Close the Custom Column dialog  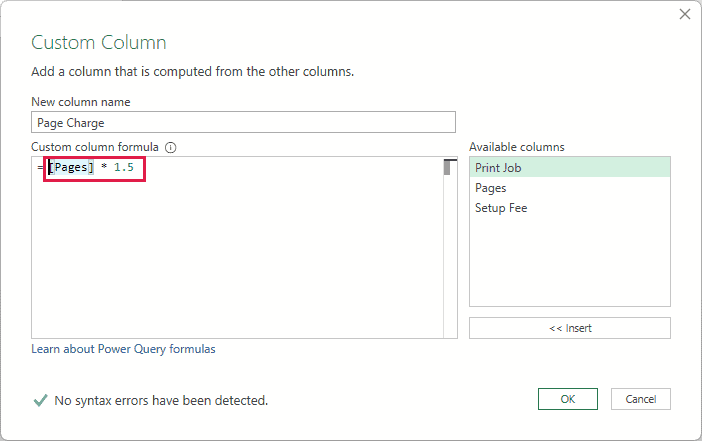[x=685, y=14]
